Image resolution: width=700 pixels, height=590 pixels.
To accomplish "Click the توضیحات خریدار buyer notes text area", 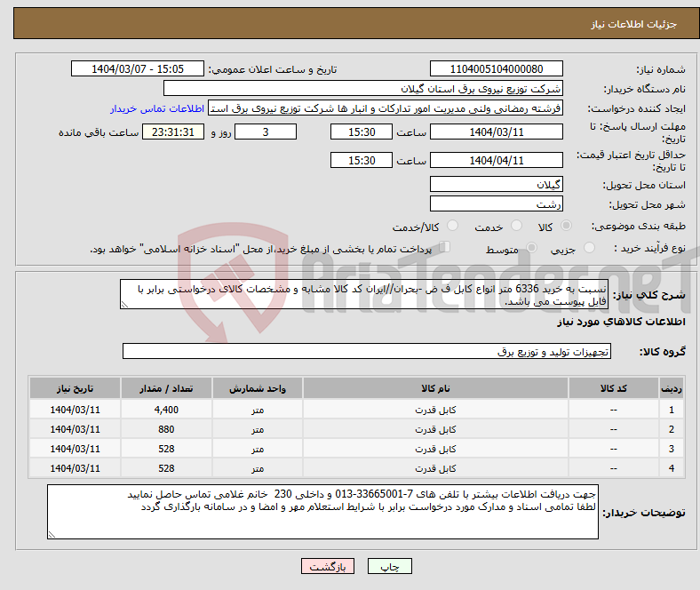I will 323,512.
